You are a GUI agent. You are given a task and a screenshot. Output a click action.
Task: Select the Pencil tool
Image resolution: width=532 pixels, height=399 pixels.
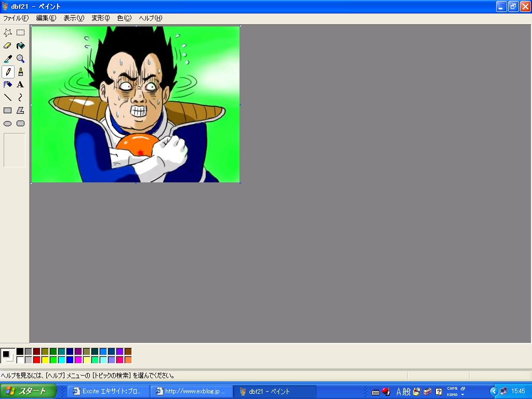click(x=7, y=72)
